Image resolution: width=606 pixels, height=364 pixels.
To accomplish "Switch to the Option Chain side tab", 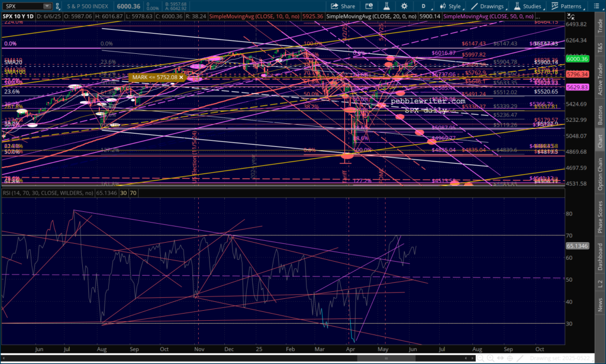I will pyautogui.click(x=600, y=173).
